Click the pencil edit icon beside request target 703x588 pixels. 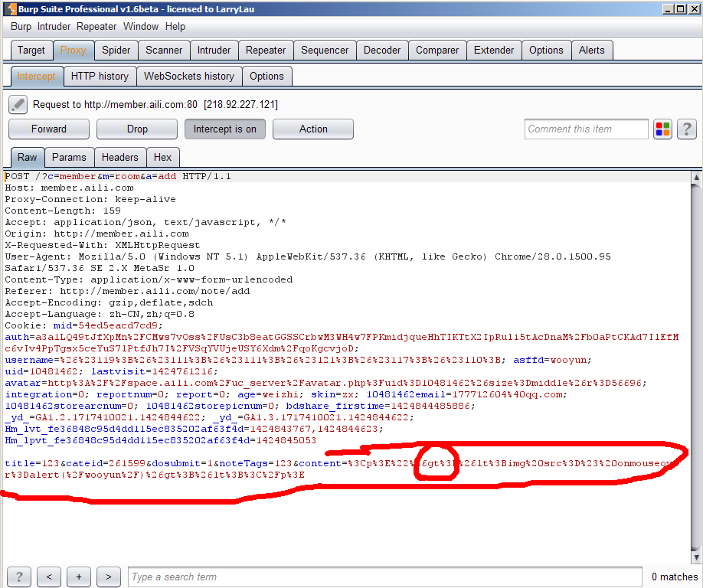[18, 104]
